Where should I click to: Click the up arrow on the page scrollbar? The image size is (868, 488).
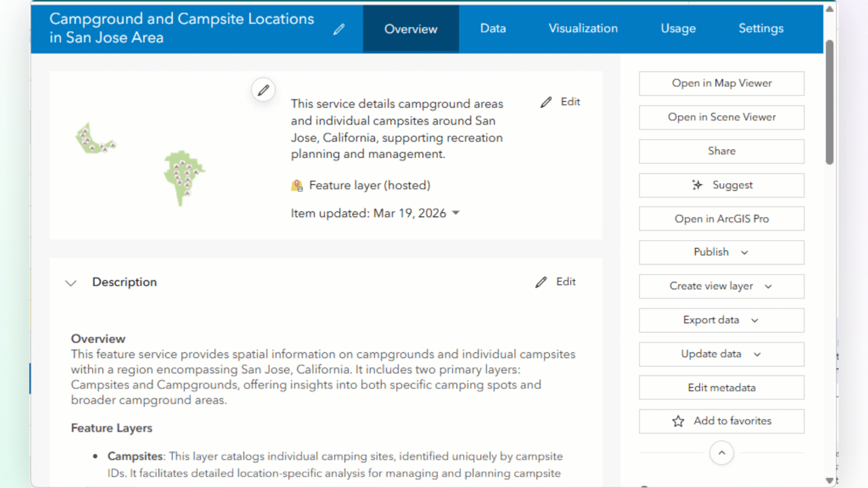[x=829, y=8]
